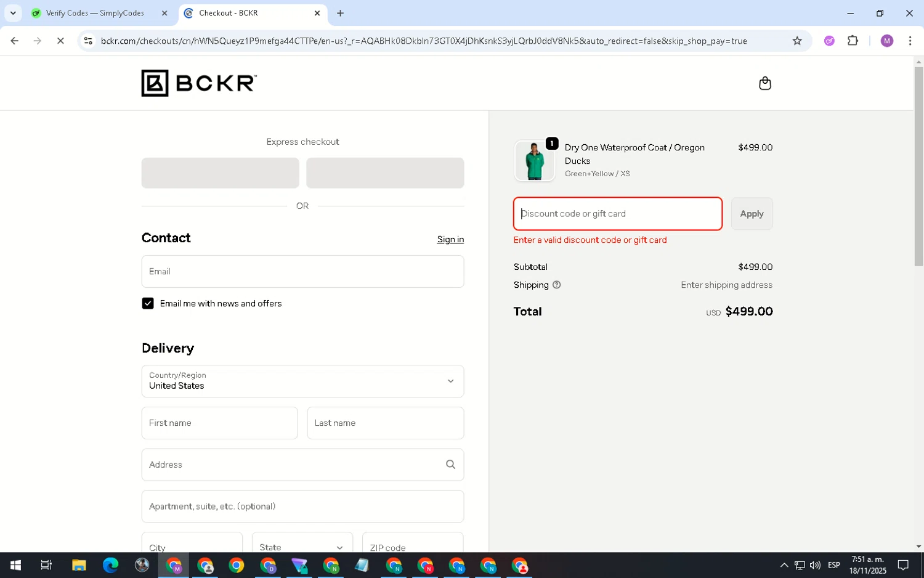This screenshot has height=578, width=924.
Task: View site information icon in address bar
Action: click(88, 41)
